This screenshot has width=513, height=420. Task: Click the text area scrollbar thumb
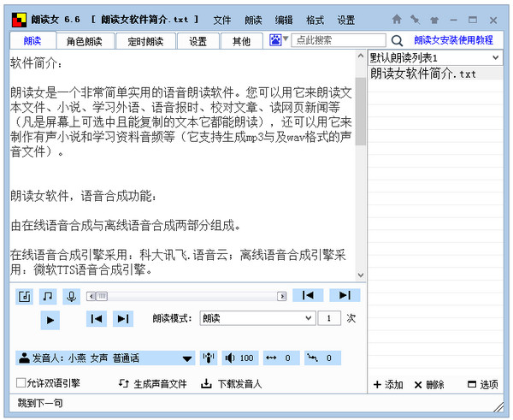click(361, 111)
